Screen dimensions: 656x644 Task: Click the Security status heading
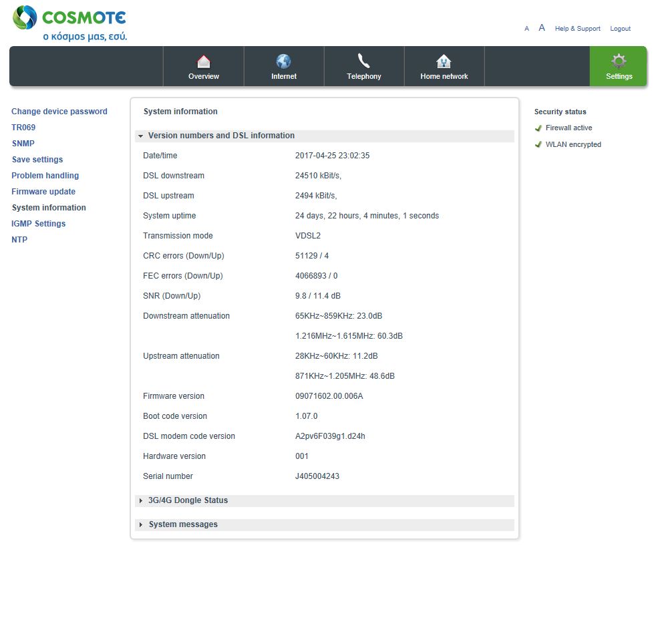click(x=560, y=112)
